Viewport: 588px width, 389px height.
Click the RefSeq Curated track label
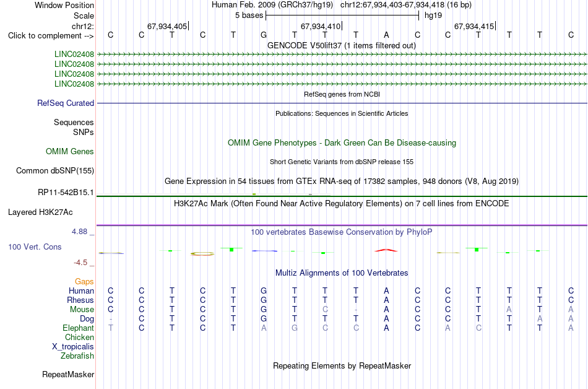[66, 103]
